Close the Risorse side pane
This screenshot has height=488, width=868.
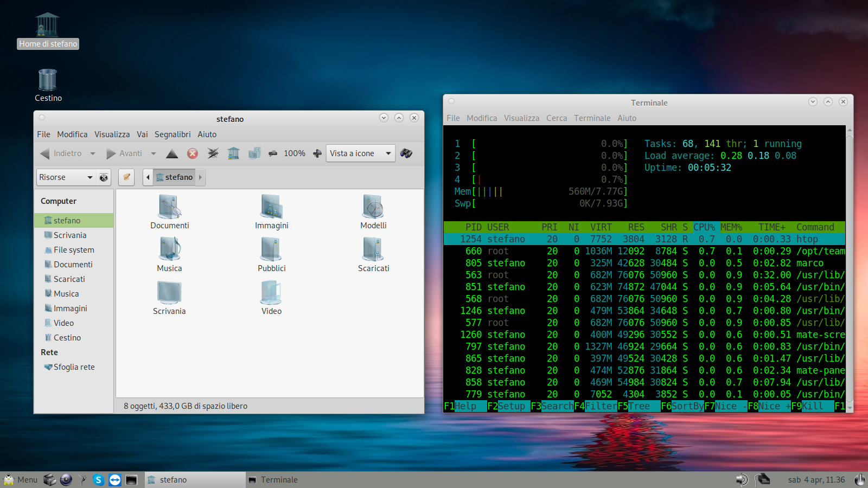(104, 177)
